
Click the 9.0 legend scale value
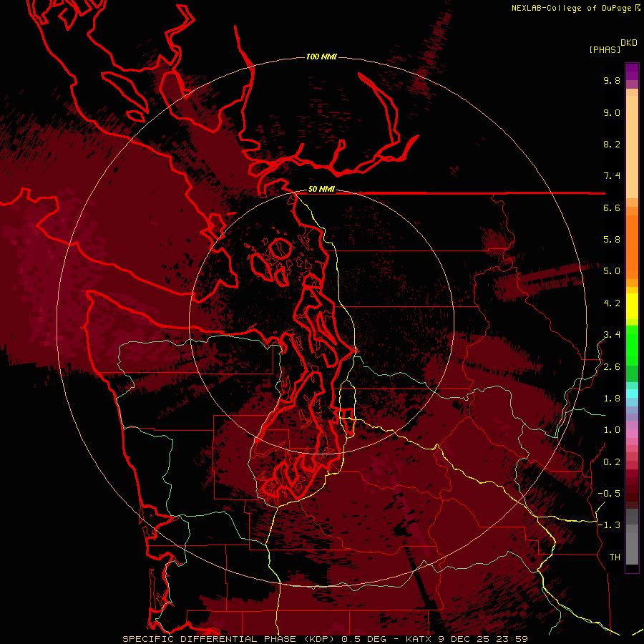(612, 112)
